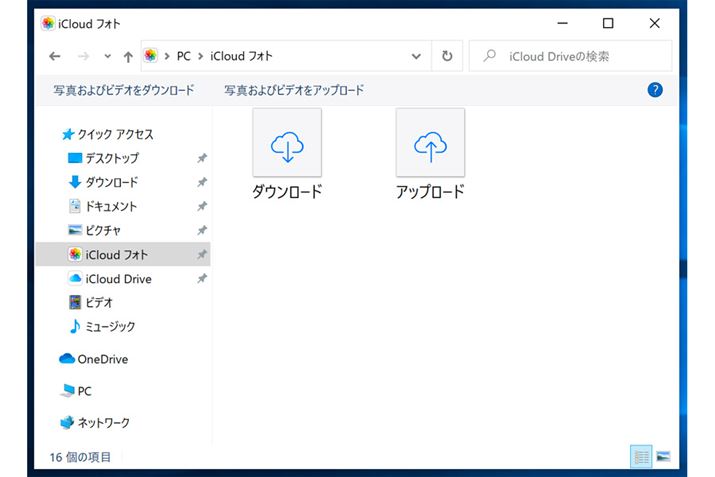Viewport: 715px width, 477px height.
Task: Select ミュージック in quick access
Action: click(110, 326)
